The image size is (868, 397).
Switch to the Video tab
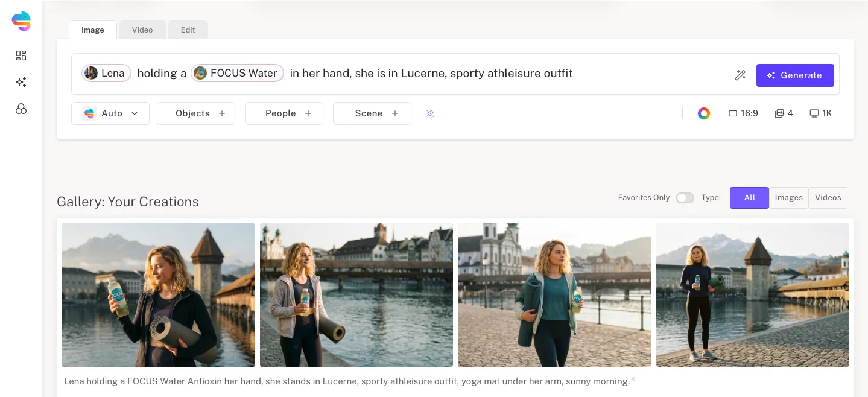pyautogui.click(x=142, y=30)
